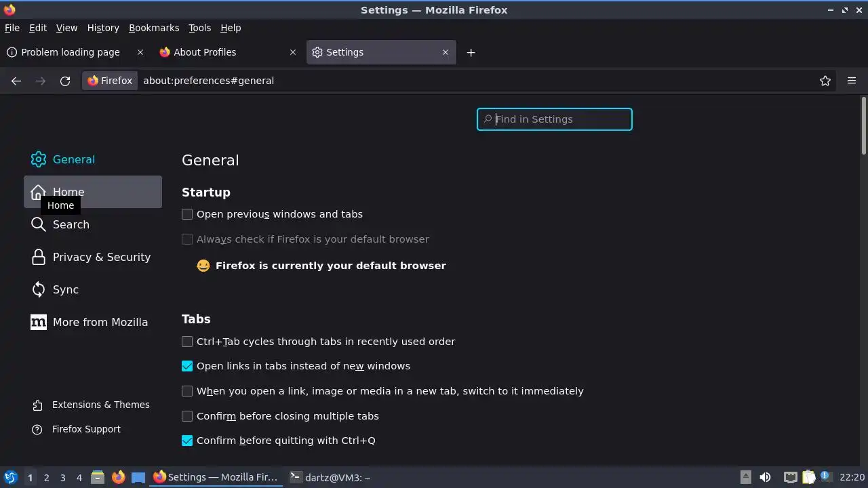Click the removable media tray icon
868x488 pixels.
point(745,477)
